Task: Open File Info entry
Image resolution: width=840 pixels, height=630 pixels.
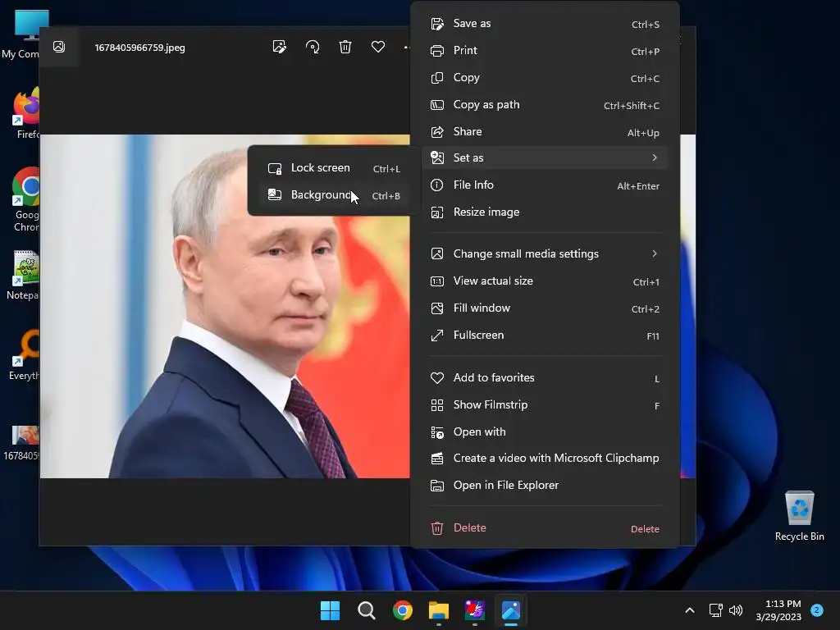Action: tap(545, 185)
